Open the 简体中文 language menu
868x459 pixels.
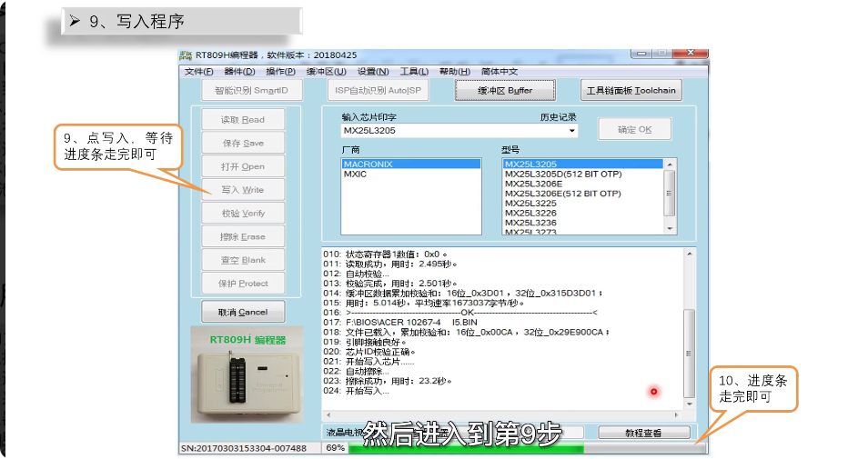(500, 72)
